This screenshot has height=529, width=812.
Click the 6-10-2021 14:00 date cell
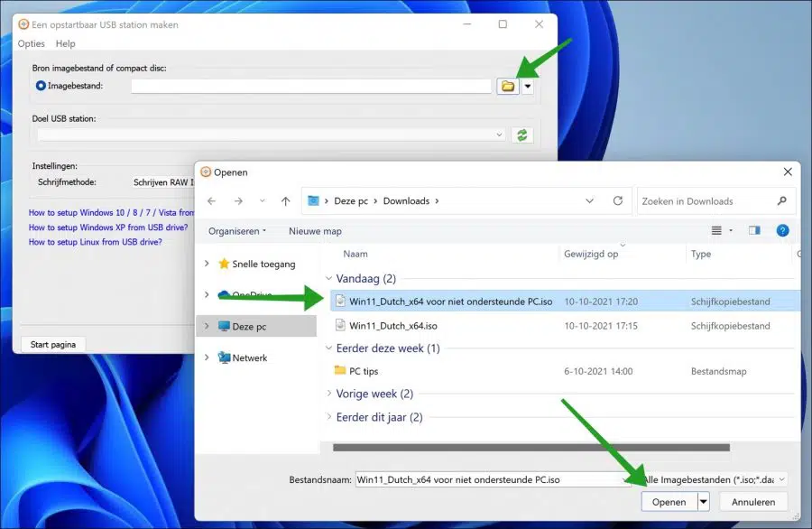point(598,371)
